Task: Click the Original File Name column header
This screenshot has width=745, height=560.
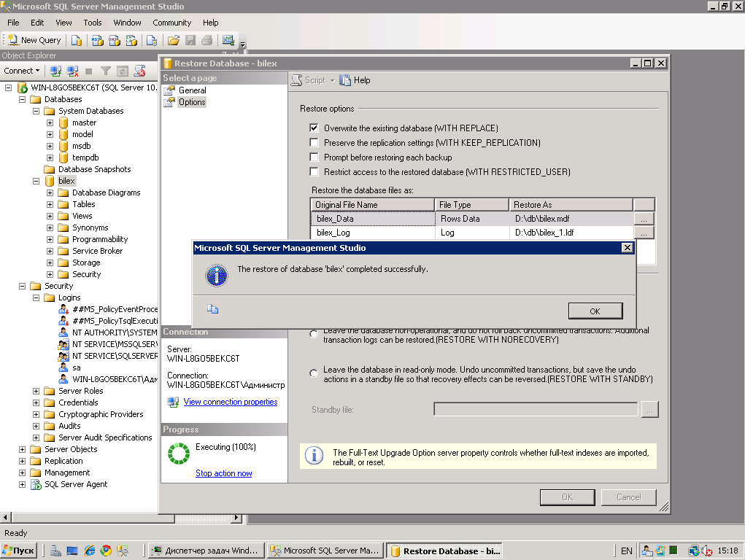Action: point(372,205)
